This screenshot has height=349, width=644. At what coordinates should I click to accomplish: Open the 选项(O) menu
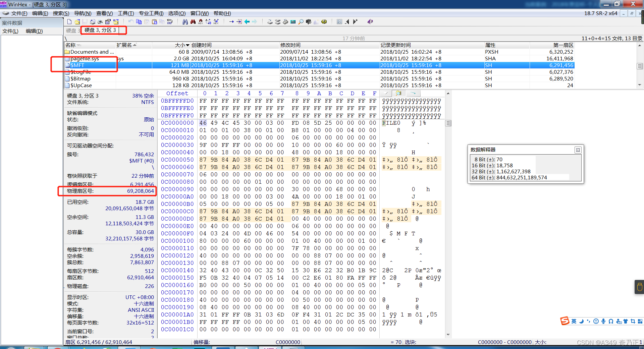click(x=177, y=13)
